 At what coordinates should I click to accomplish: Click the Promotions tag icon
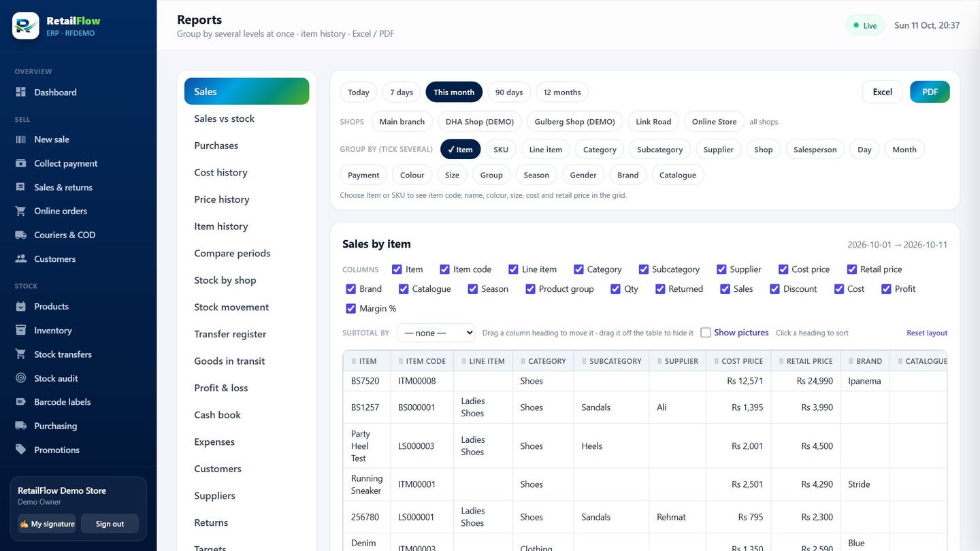coord(21,450)
